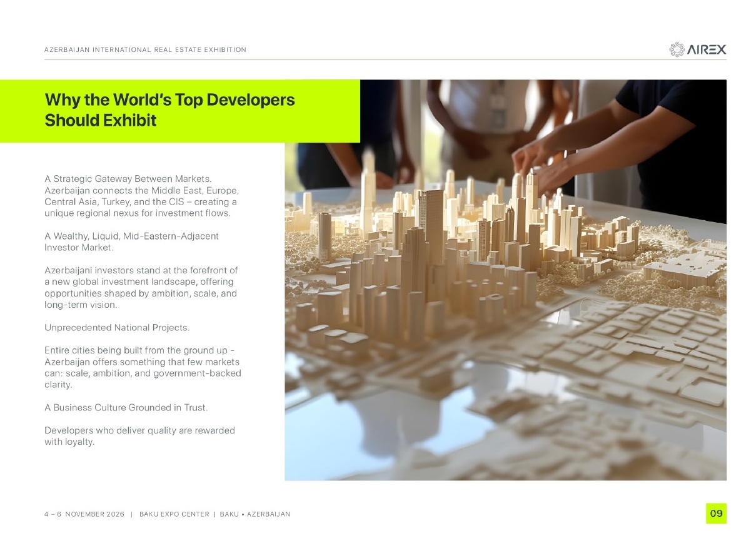The image size is (756, 538).
Task: Click the heading A Business Culture Grounded in Trust
Action: [126, 408]
